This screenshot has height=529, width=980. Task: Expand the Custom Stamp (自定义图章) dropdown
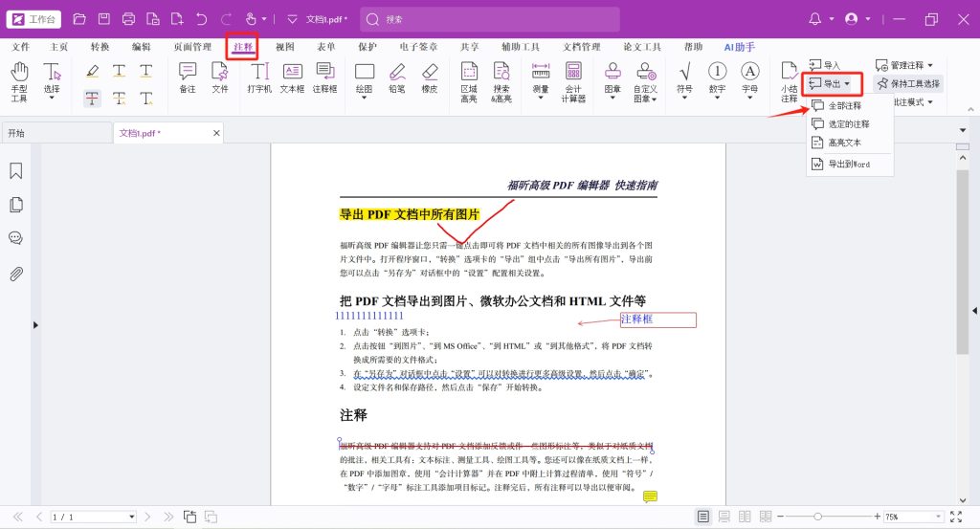655,99
